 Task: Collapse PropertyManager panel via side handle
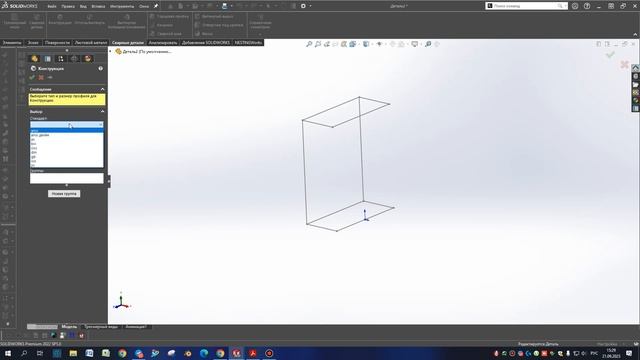coord(109,181)
